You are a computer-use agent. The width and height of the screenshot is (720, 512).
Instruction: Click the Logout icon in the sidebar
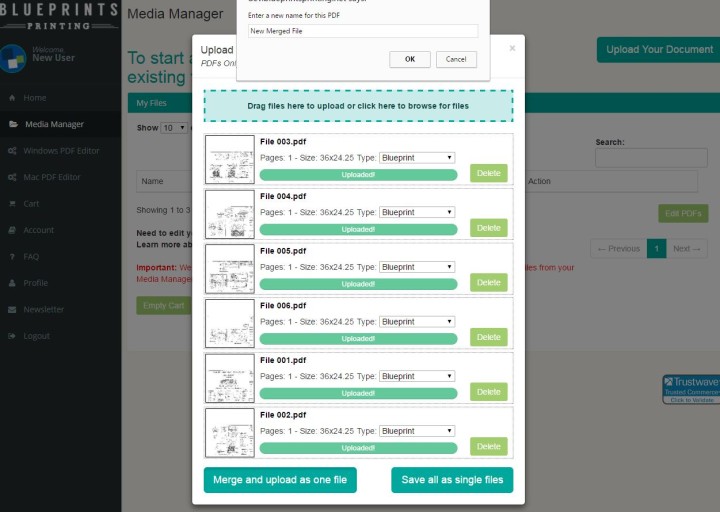point(12,336)
